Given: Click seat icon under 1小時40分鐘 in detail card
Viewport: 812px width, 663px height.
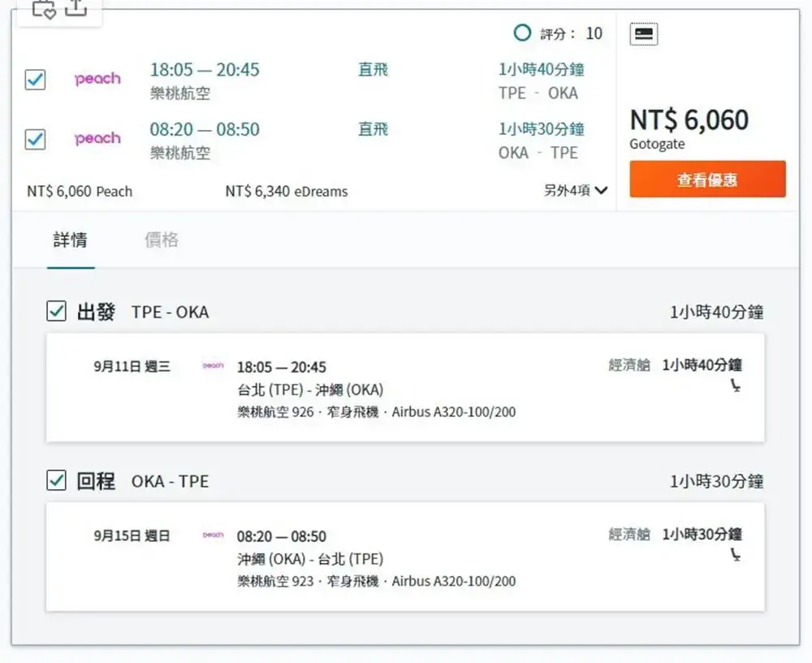Looking at the screenshot, I should click(x=736, y=386).
